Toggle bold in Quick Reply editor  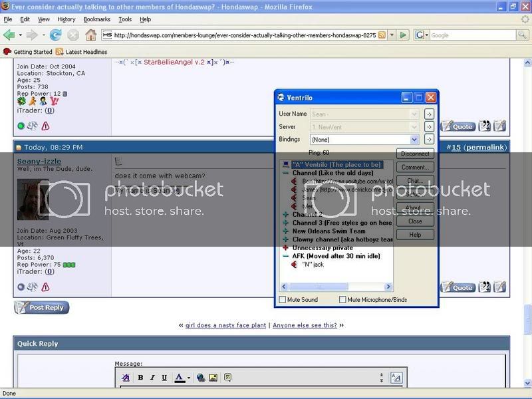click(x=140, y=378)
